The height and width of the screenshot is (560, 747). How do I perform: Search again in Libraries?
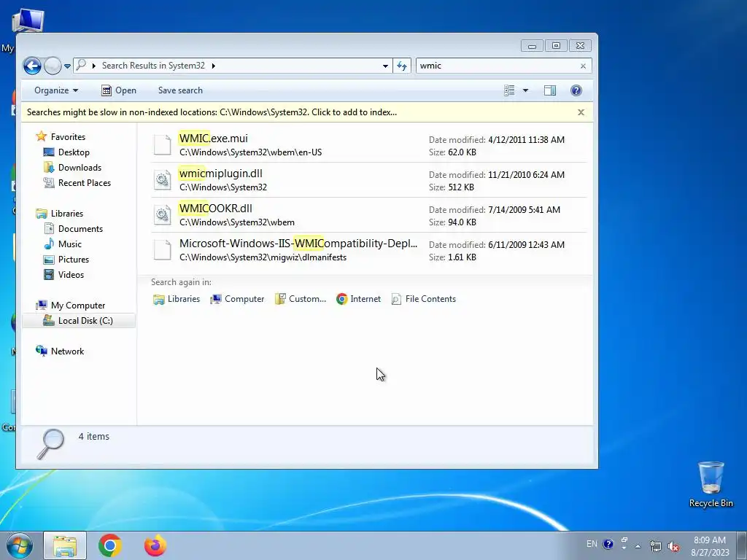pos(177,299)
